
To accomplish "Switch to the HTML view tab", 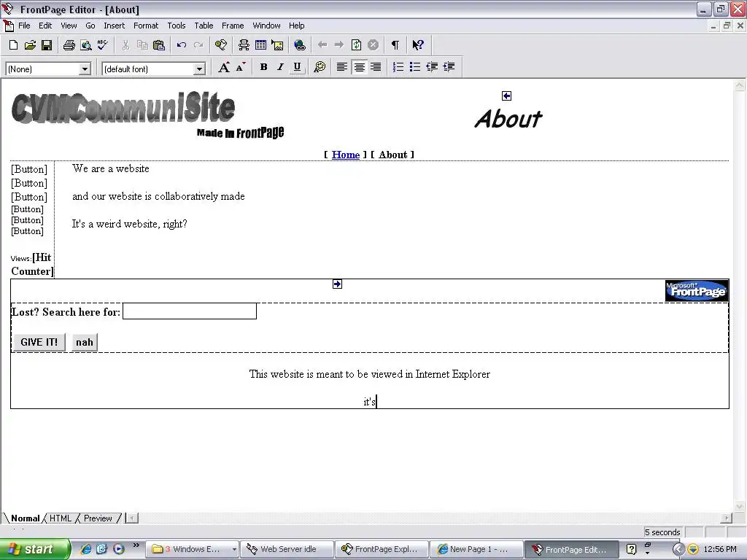I will click(61, 518).
